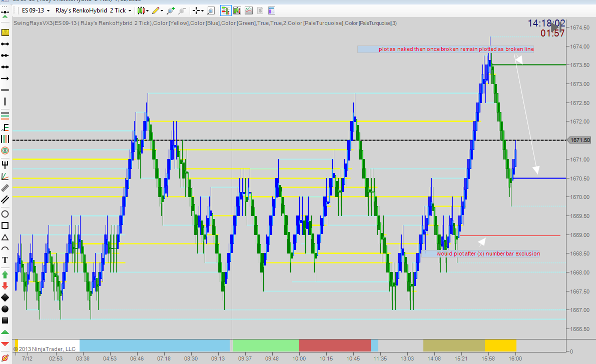Select the Ruler drawing tool
This screenshot has width=596, height=364.
[x=5, y=32]
